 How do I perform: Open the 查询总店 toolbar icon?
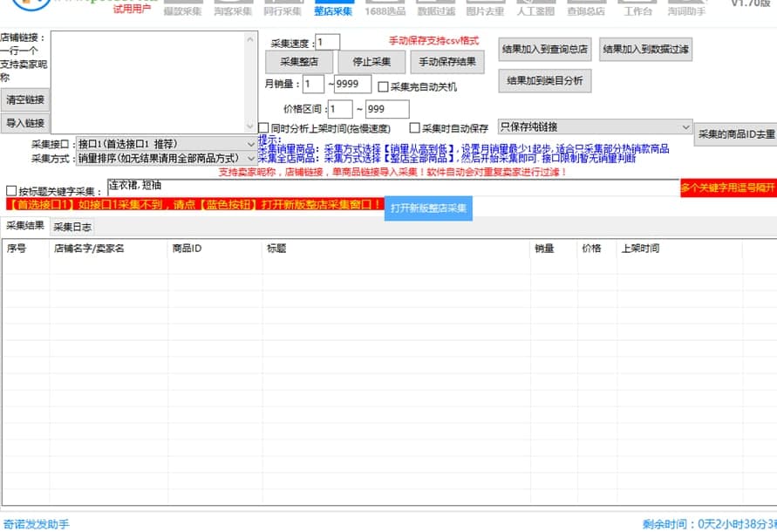pyautogui.click(x=586, y=9)
